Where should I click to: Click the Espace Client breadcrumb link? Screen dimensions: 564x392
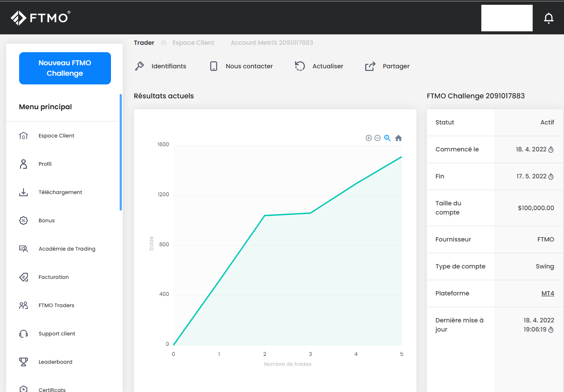(193, 43)
